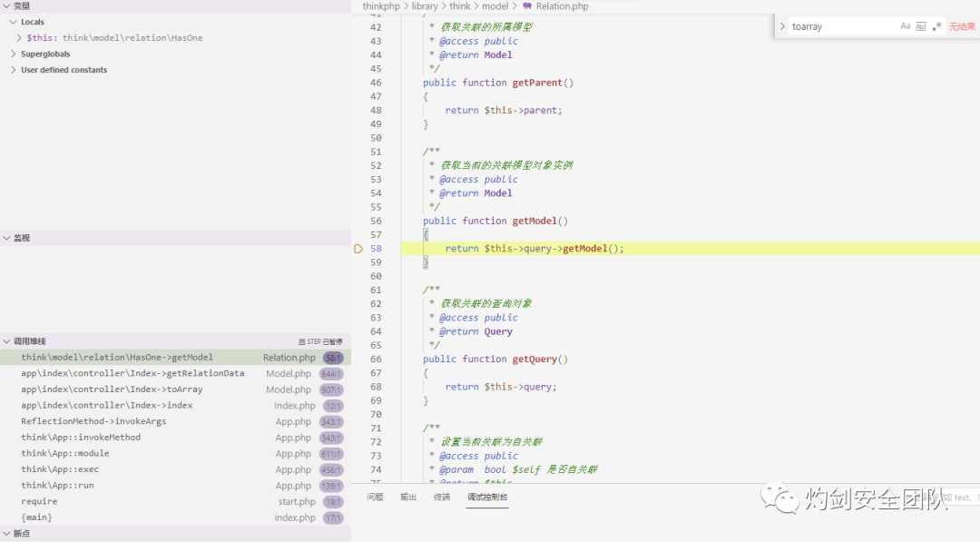
Task: Select the think\App::module stack frame
Action: point(175,454)
